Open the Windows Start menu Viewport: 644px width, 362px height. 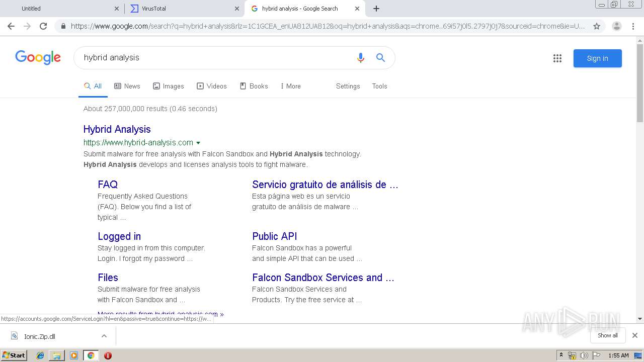coord(14,355)
